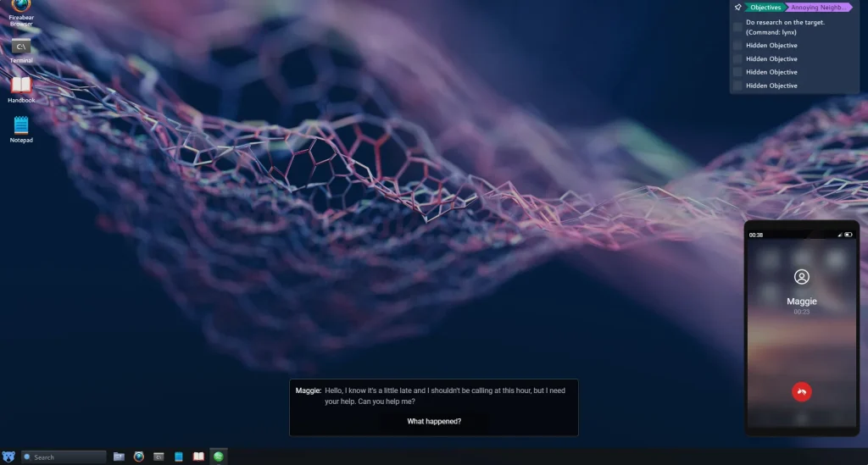868x465 pixels.
Task: Open the green music player taskbar icon
Action: point(219,457)
